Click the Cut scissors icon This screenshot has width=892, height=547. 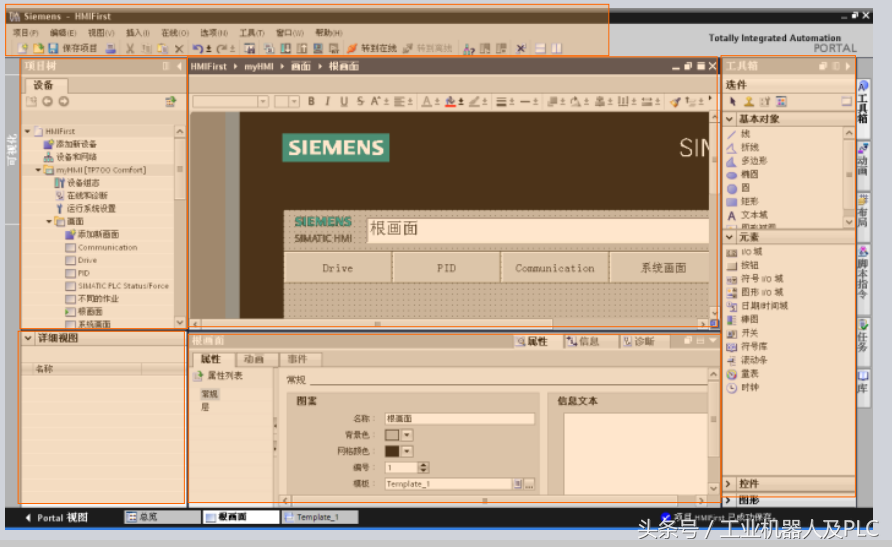pos(130,48)
